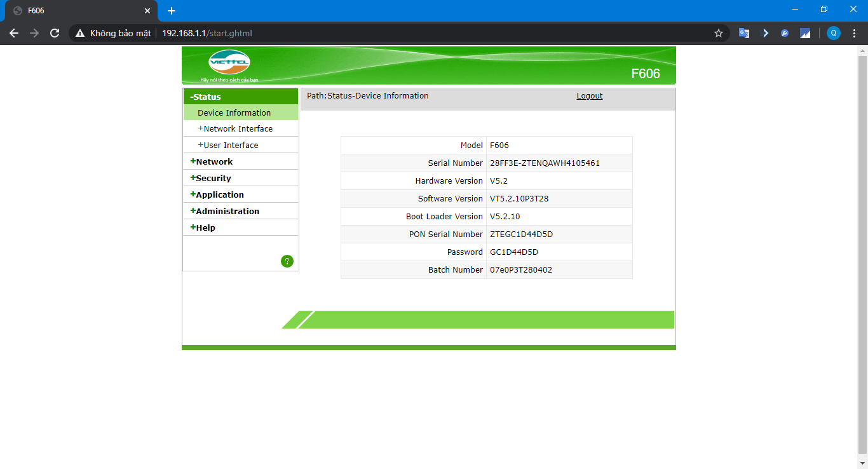Select Device Information in sidebar
The image size is (868, 469).
point(234,112)
